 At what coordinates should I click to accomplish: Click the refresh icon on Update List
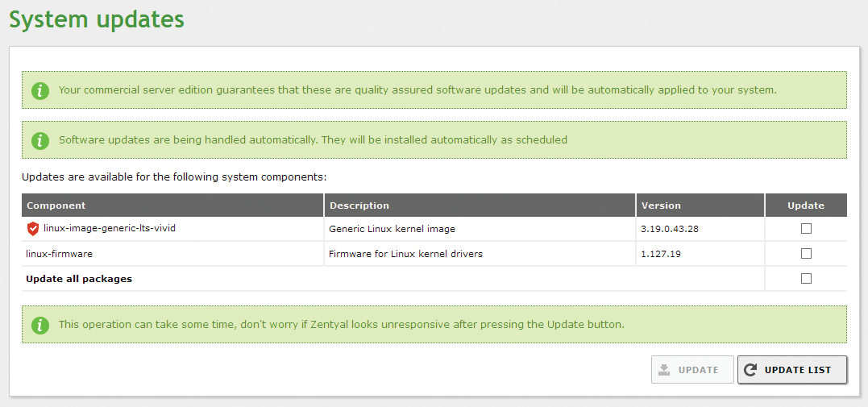click(751, 370)
